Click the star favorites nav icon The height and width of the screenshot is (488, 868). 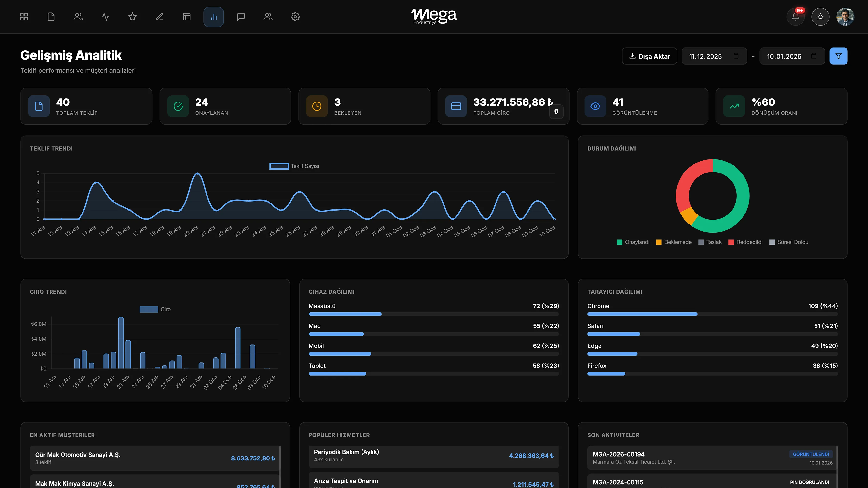133,17
